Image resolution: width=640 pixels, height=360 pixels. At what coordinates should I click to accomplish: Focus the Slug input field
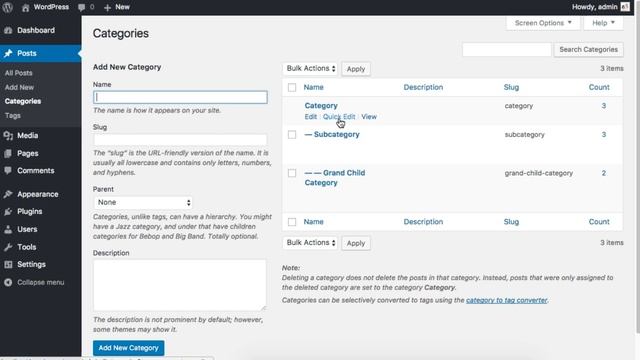(x=180, y=140)
